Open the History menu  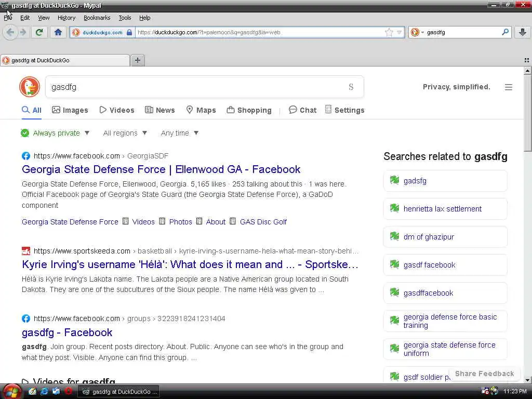[x=66, y=18]
